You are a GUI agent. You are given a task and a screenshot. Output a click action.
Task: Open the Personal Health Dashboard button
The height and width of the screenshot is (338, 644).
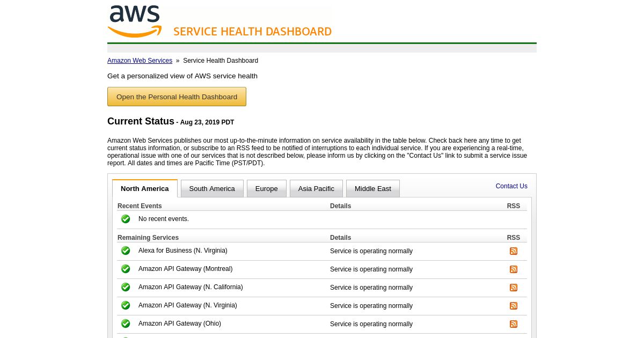177,97
